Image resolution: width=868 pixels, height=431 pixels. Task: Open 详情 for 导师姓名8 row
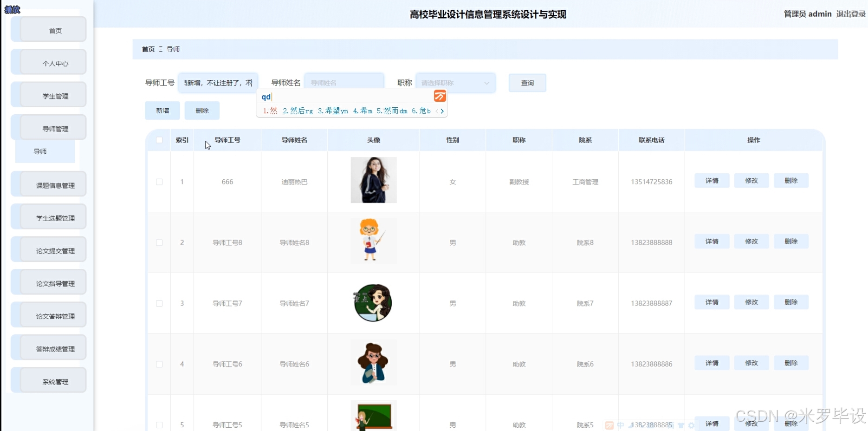(712, 242)
